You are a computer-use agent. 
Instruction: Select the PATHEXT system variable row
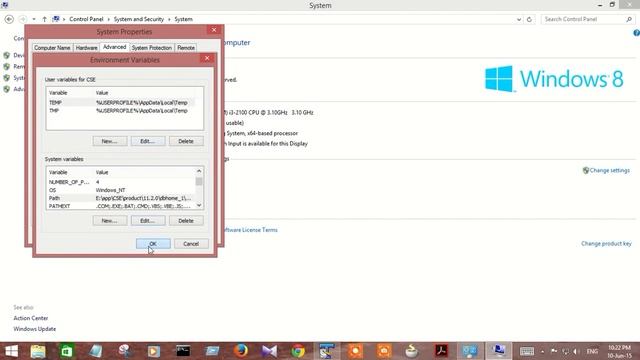(121, 206)
